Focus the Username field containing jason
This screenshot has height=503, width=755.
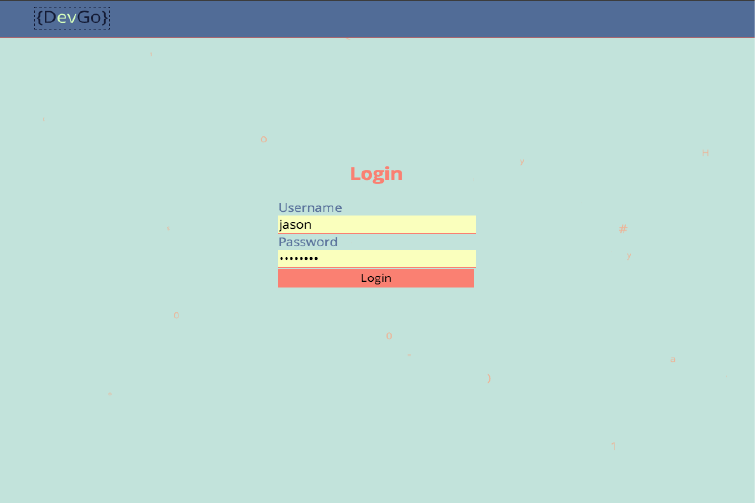pyautogui.click(x=377, y=225)
